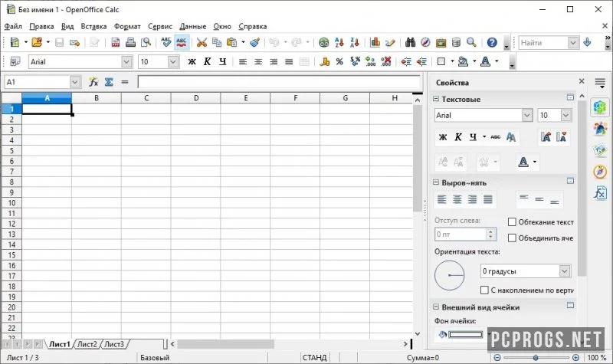Open the Function Wizard fx icon
Image resolution: width=613 pixels, height=364 pixels.
click(x=93, y=82)
